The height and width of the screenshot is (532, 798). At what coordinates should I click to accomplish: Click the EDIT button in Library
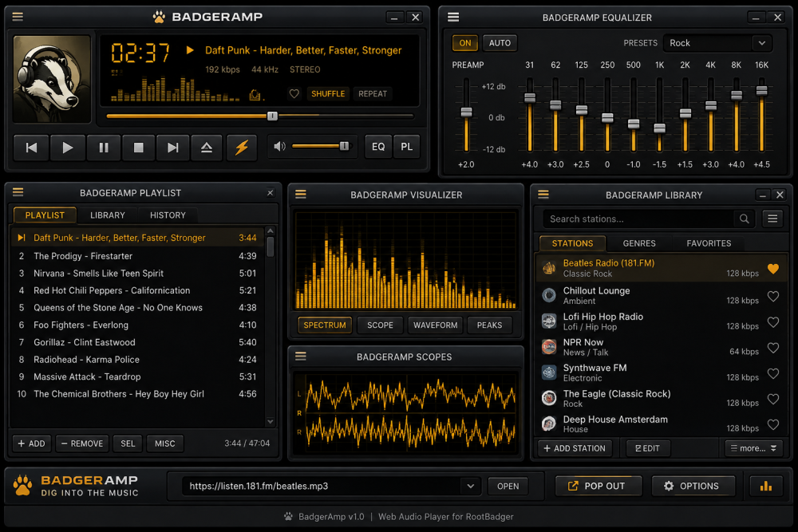tap(647, 448)
